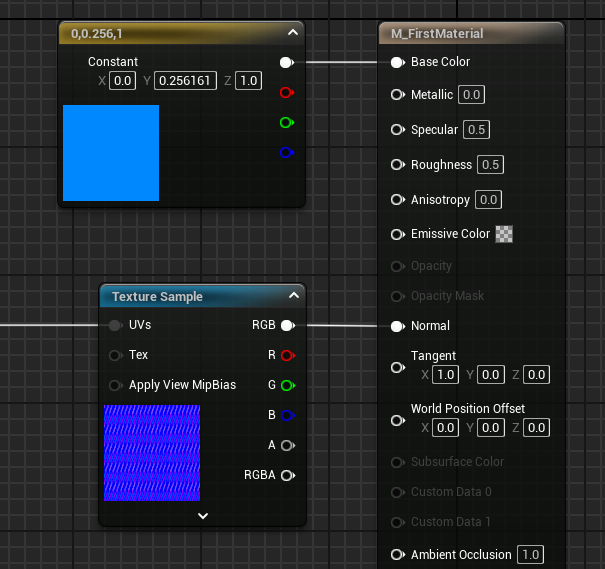
Task: Click the green G output pin of Texture Sample
Action: tap(288, 385)
